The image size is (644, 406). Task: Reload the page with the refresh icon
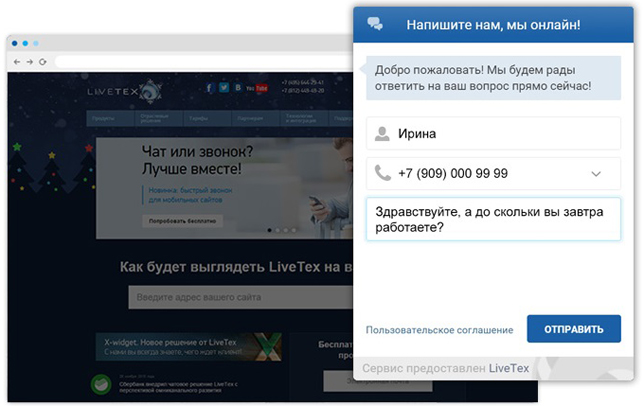[43, 62]
